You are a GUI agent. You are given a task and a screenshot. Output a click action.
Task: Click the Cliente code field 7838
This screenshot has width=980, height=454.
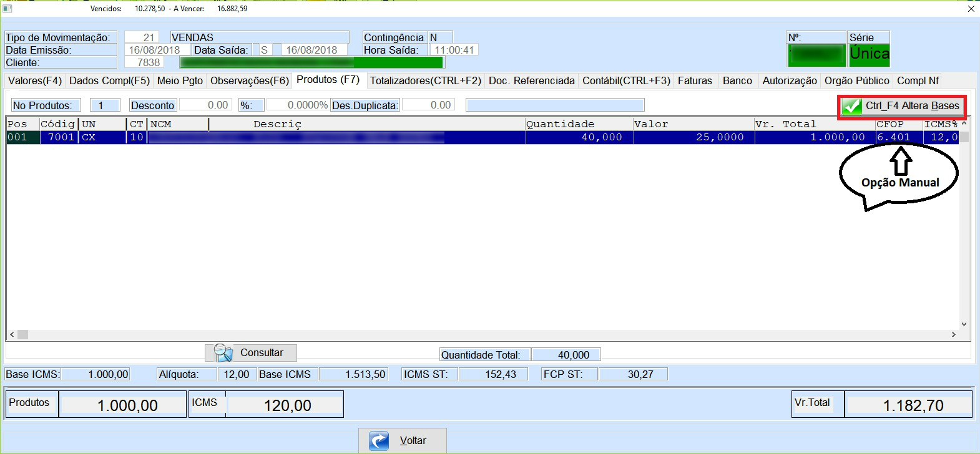144,62
